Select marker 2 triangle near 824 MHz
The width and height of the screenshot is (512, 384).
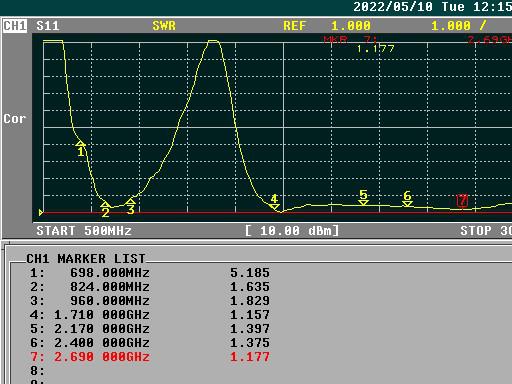pyautogui.click(x=105, y=204)
